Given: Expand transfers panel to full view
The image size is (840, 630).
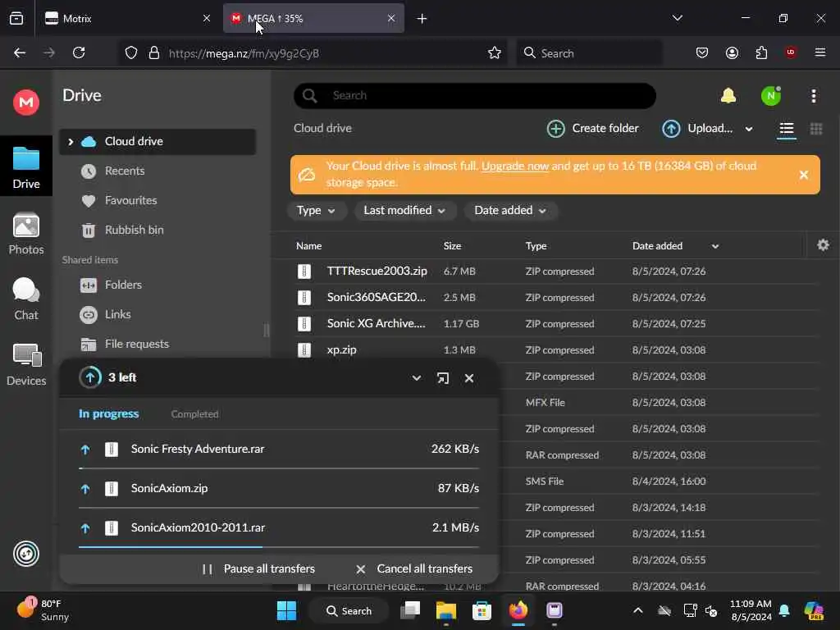Looking at the screenshot, I should pyautogui.click(x=442, y=378).
